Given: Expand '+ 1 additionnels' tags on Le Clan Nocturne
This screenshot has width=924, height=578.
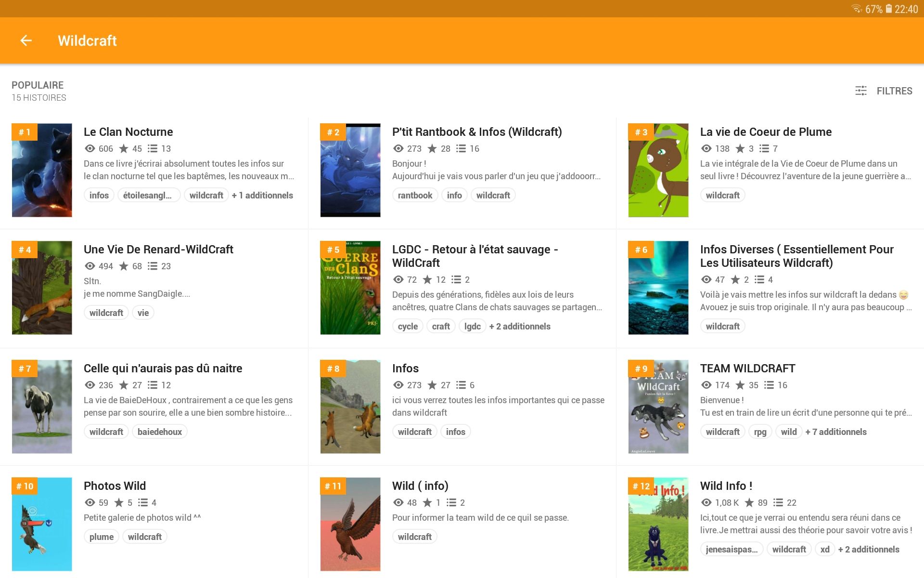Looking at the screenshot, I should click(262, 195).
